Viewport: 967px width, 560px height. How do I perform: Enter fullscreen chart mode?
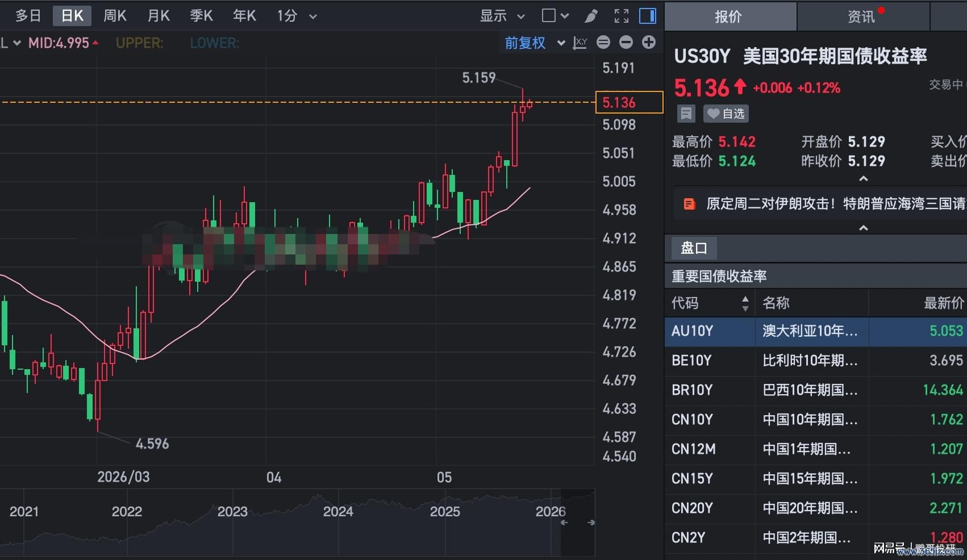click(622, 16)
